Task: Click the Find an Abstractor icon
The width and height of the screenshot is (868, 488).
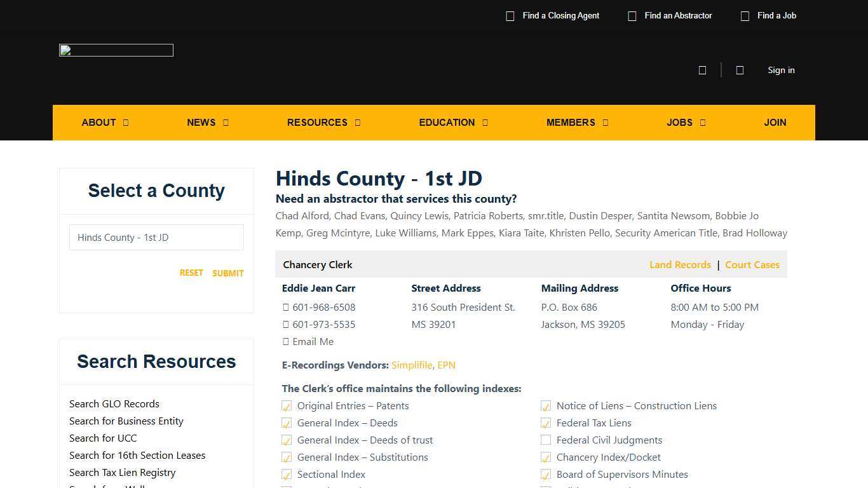Action: (x=632, y=15)
